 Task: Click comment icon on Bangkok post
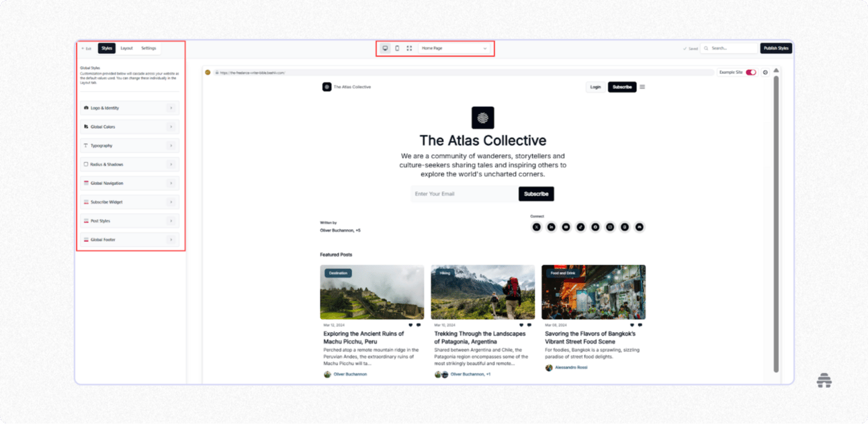[x=640, y=325]
